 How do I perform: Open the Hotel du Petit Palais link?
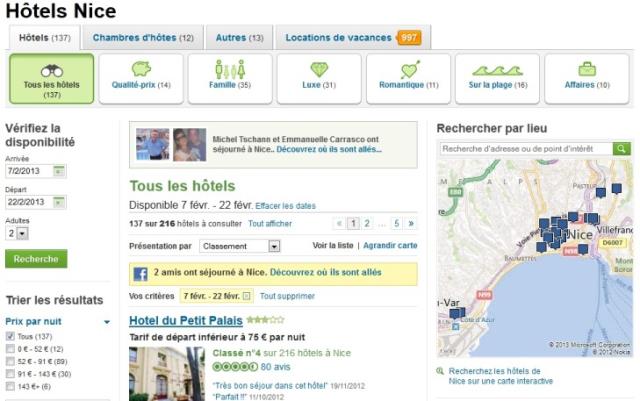pos(186,321)
